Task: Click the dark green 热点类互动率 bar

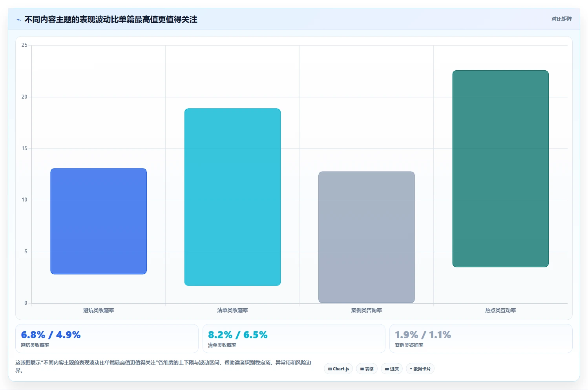Action: click(x=500, y=168)
